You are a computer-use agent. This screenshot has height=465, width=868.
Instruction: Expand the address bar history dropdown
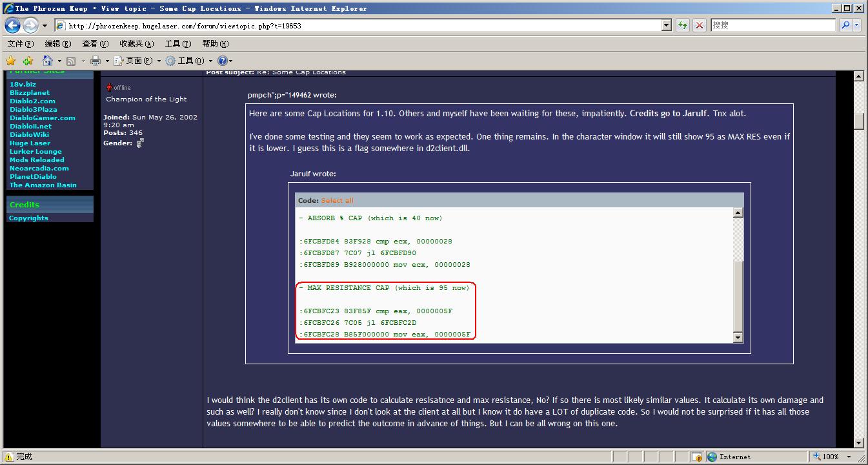click(667, 26)
